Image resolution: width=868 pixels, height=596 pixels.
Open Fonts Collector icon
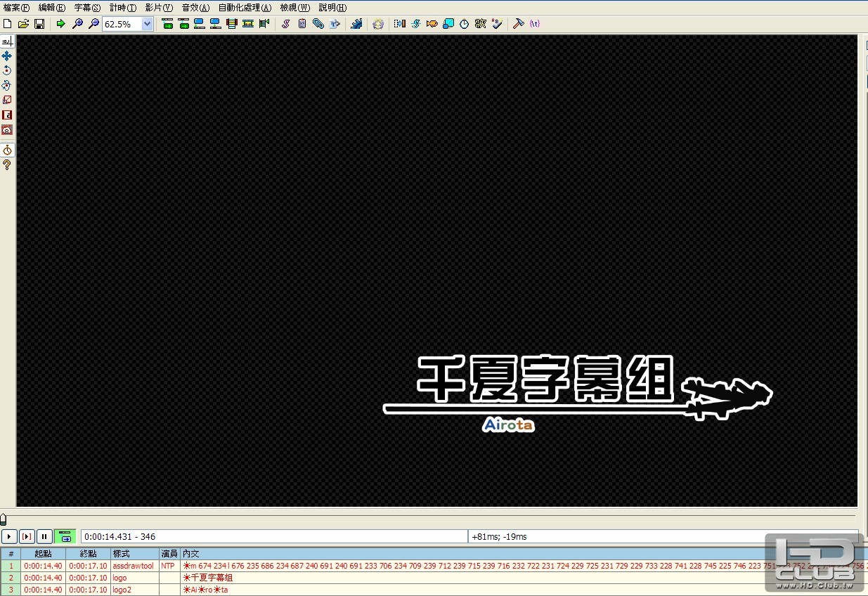335,24
